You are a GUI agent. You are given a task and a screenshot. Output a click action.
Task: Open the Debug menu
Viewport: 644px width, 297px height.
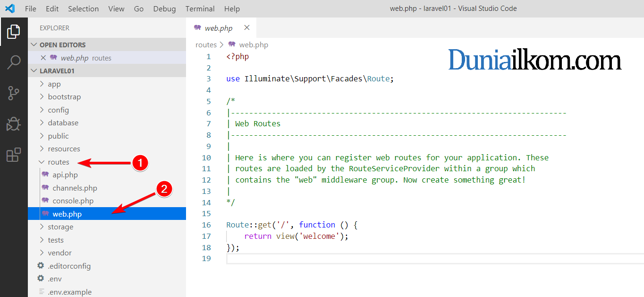coord(165,9)
